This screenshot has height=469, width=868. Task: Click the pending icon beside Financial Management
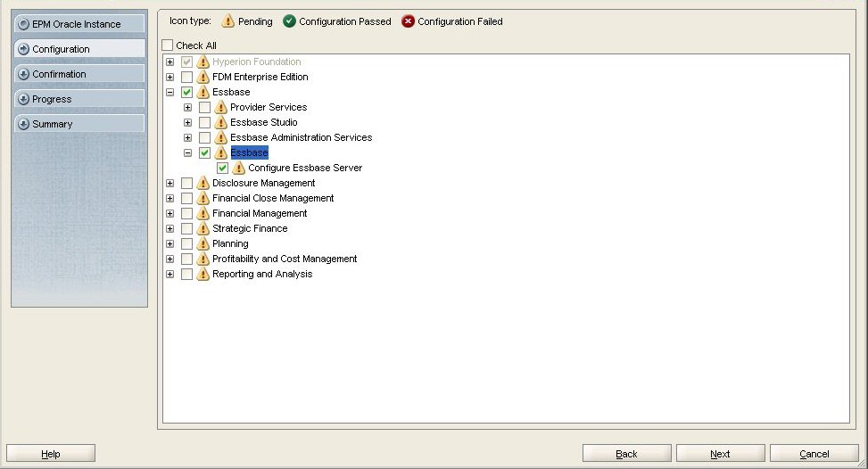point(203,213)
